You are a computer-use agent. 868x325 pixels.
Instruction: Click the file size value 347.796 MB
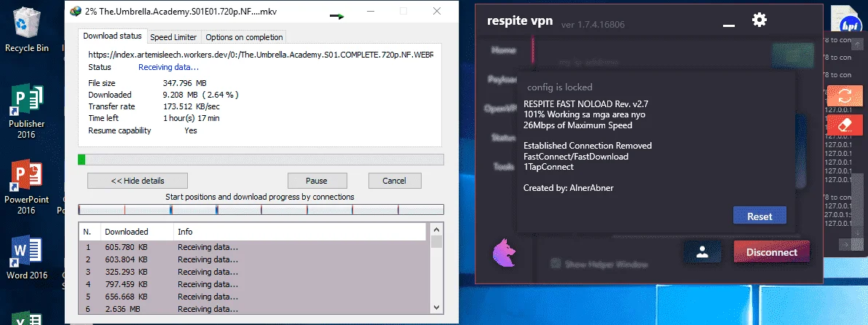184,83
